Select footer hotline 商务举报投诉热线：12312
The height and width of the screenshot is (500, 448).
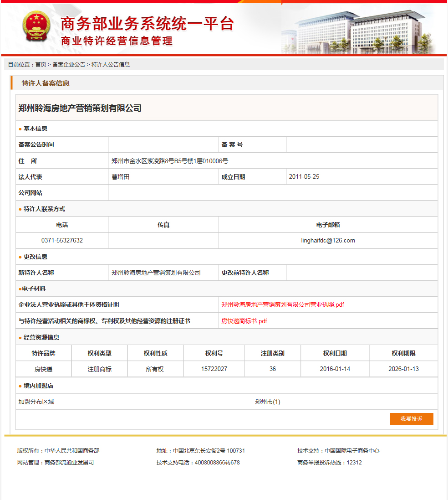(330, 462)
